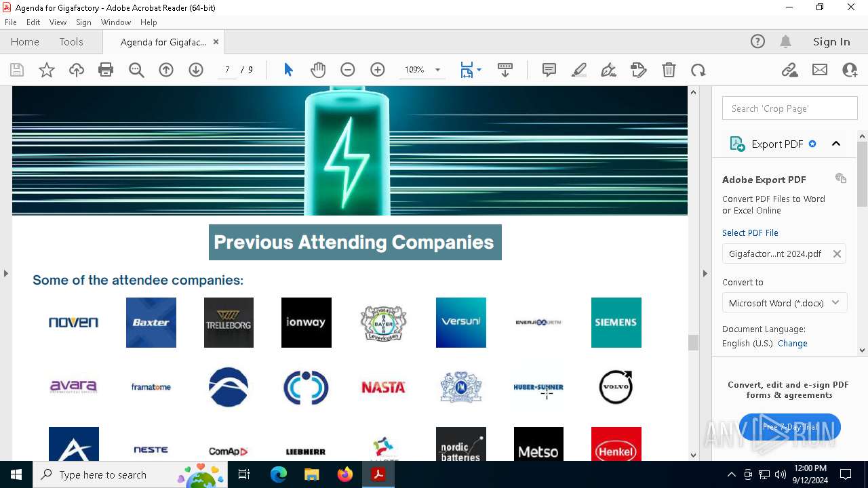Open the Window menu
This screenshot has height=488, width=868.
[116, 22]
